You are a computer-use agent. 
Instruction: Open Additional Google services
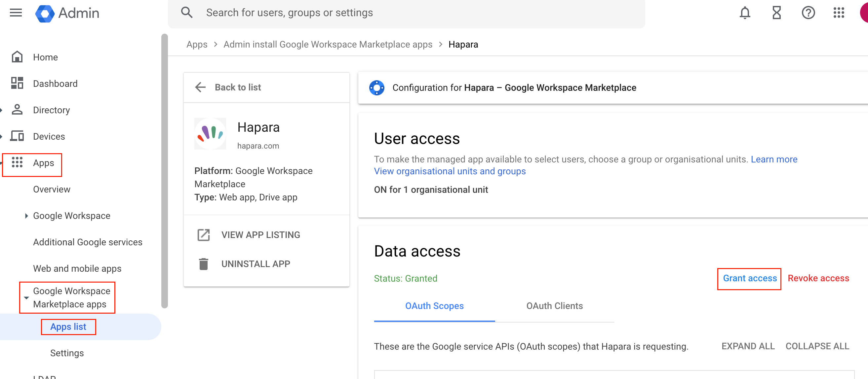88,242
